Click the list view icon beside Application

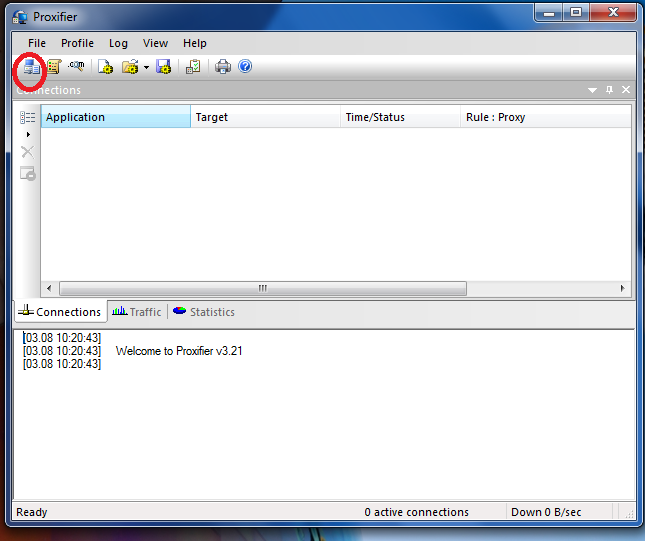28,118
